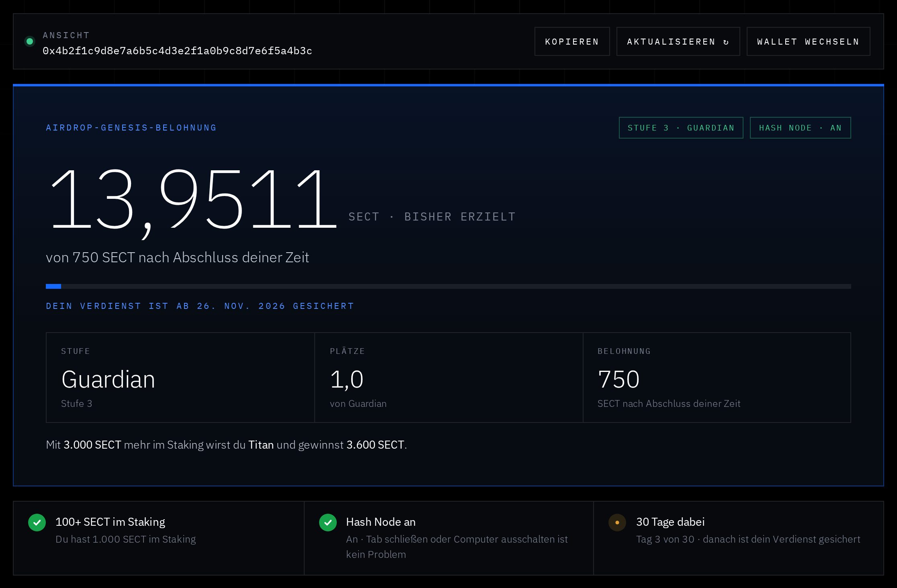Click the green connection status dot
This screenshot has height=588, width=897.
click(29, 41)
